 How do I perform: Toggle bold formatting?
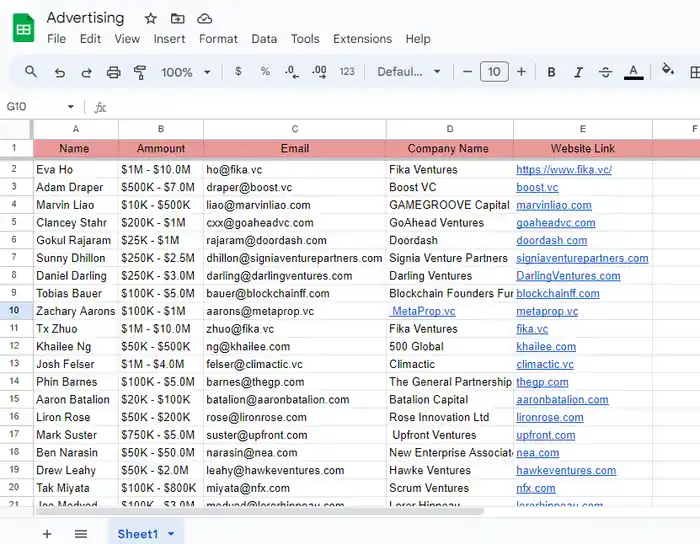click(551, 72)
